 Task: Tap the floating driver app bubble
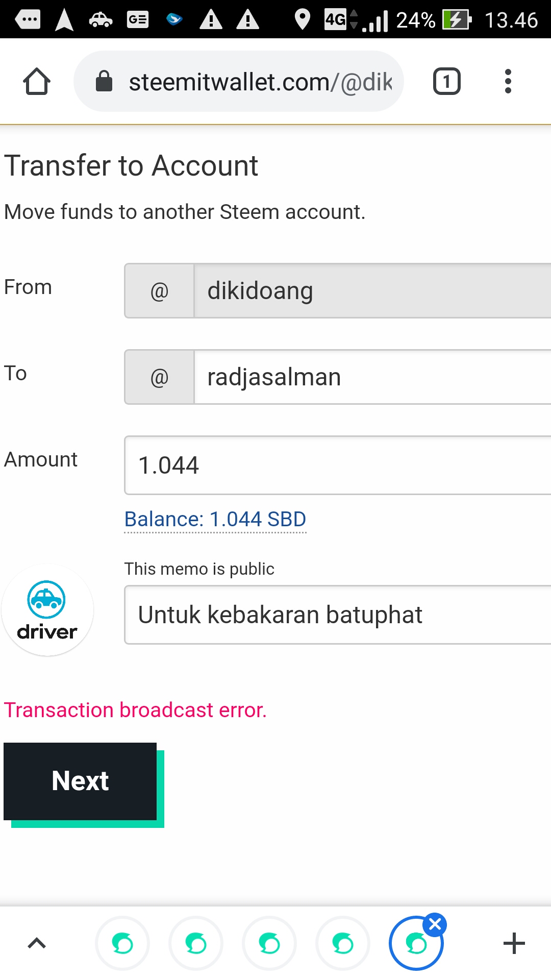pos(47,610)
